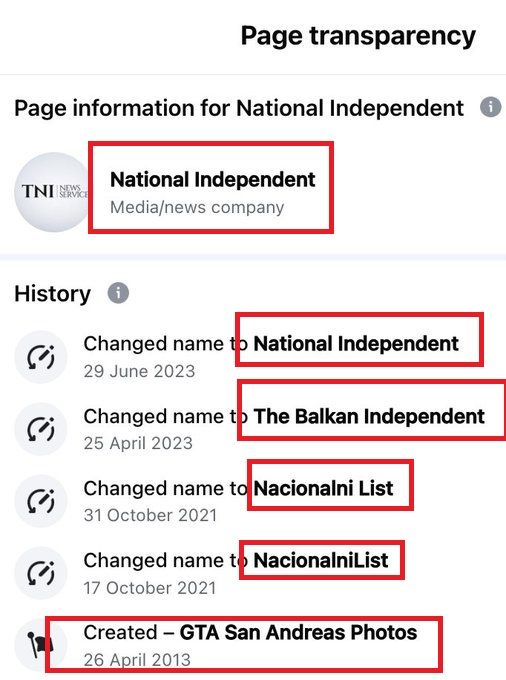Image resolution: width=506 pixels, height=680 pixels.
Task: Click name-change icon dated 31 October 2021
Action: point(41,500)
